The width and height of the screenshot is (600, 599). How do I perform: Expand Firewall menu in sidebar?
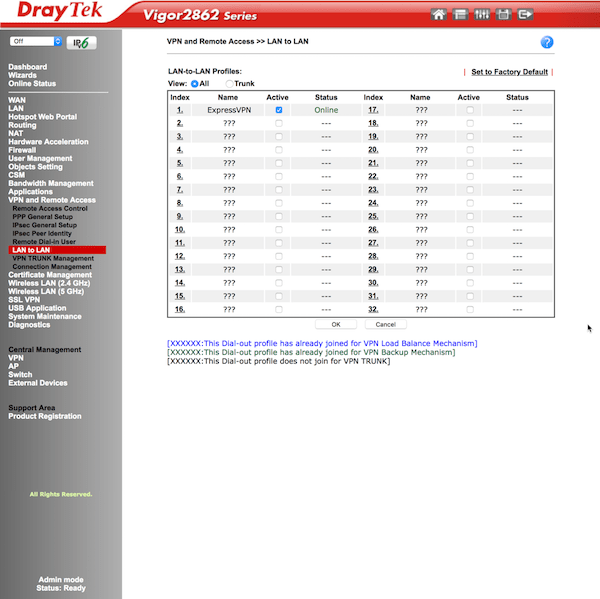tap(22, 150)
